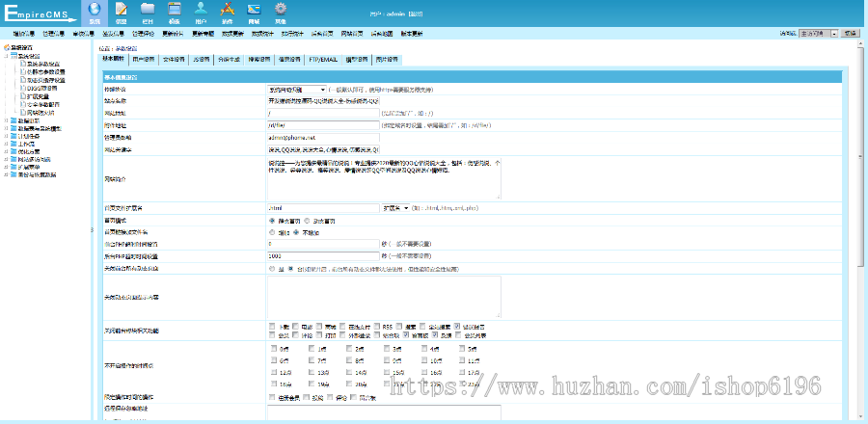The image size is (868, 424).
Task: Open the 栏目 folder icon in top bar
Action: [x=148, y=9]
